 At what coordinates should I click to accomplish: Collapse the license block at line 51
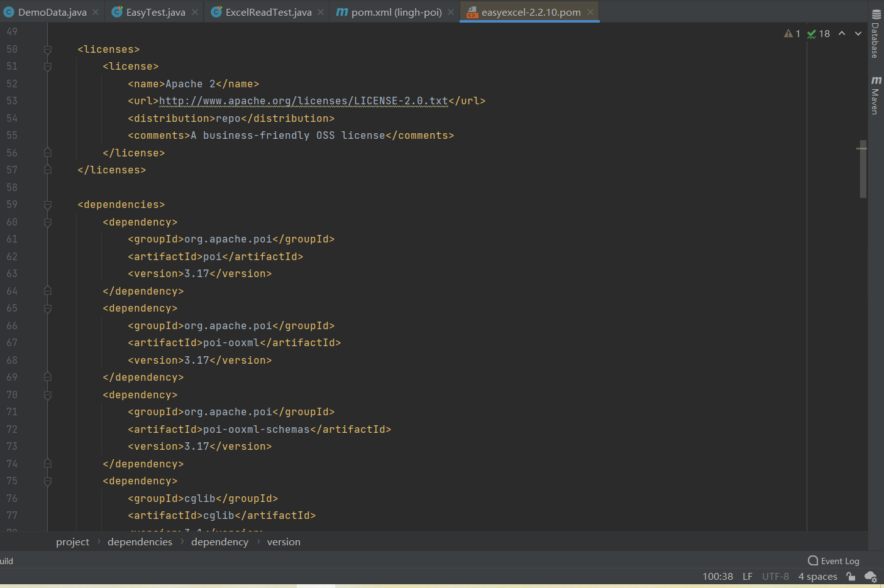[x=47, y=67]
